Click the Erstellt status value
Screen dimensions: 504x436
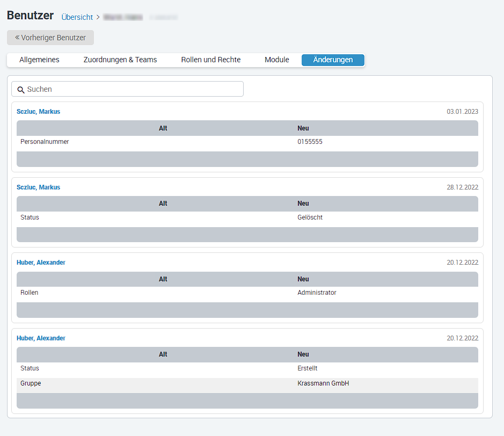[x=308, y=368]
